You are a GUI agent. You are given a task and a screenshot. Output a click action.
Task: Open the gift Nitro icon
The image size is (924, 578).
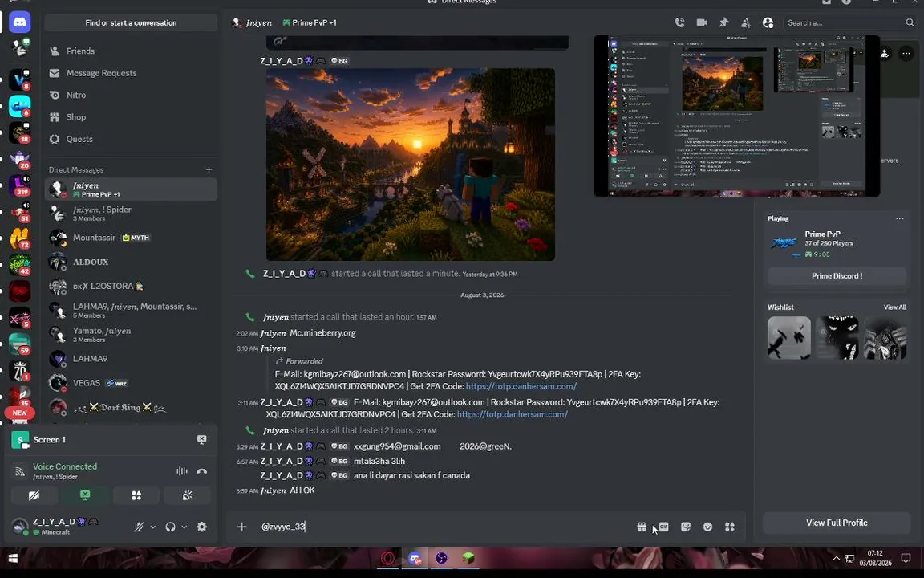(x=641, y=527)
